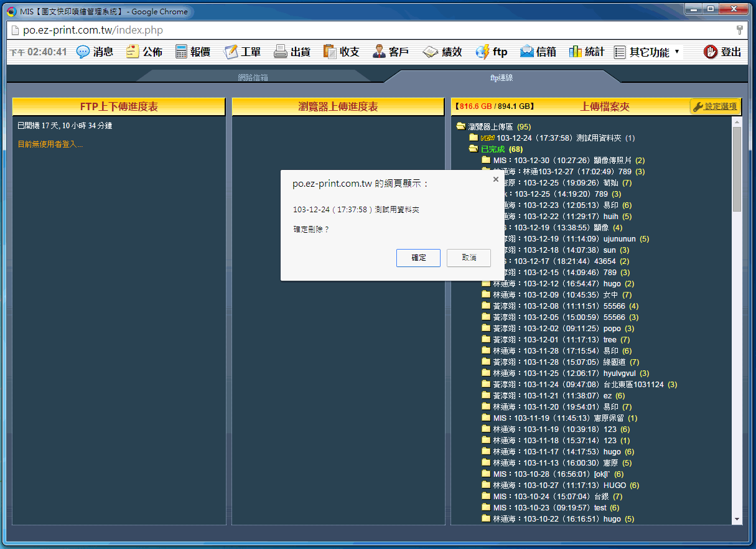Cancel deletion with the 取消 button
The height and width of the screenshot is (549, 756).
point(469,258)
